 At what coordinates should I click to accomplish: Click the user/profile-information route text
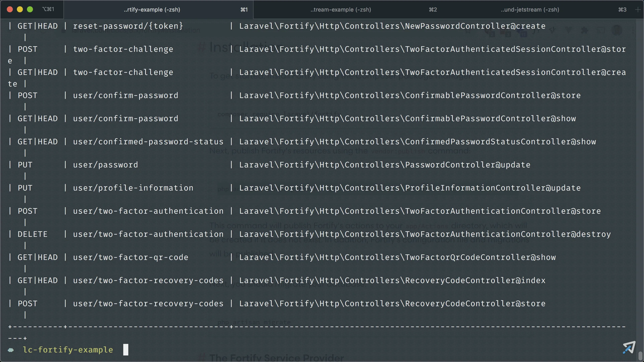tap(133, 188)
